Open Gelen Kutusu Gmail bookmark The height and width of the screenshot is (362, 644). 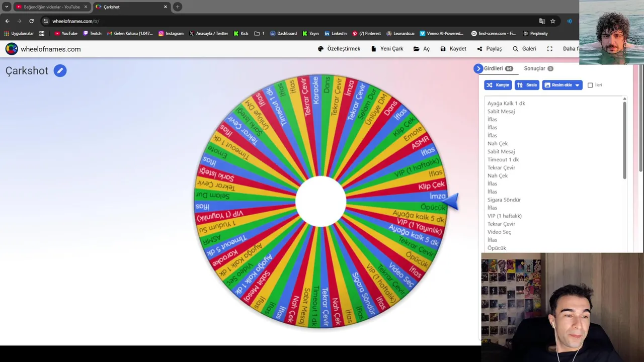(x=130, y=34)
